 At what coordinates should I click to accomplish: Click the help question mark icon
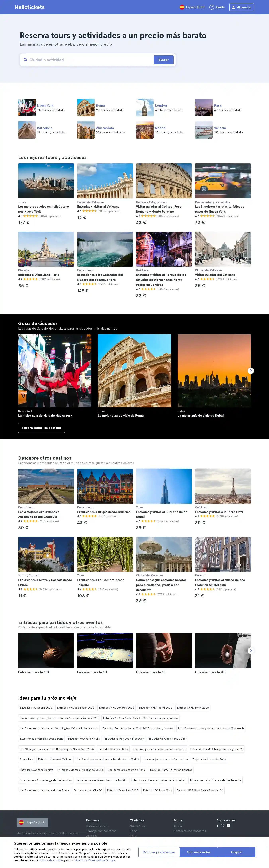212,7
